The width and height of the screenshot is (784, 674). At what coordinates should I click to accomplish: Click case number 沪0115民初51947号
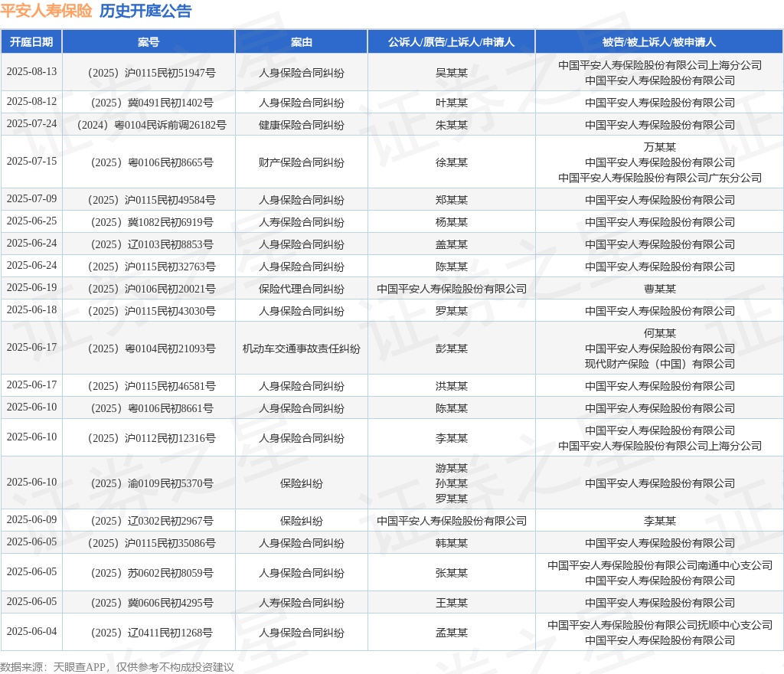point(152,73)
